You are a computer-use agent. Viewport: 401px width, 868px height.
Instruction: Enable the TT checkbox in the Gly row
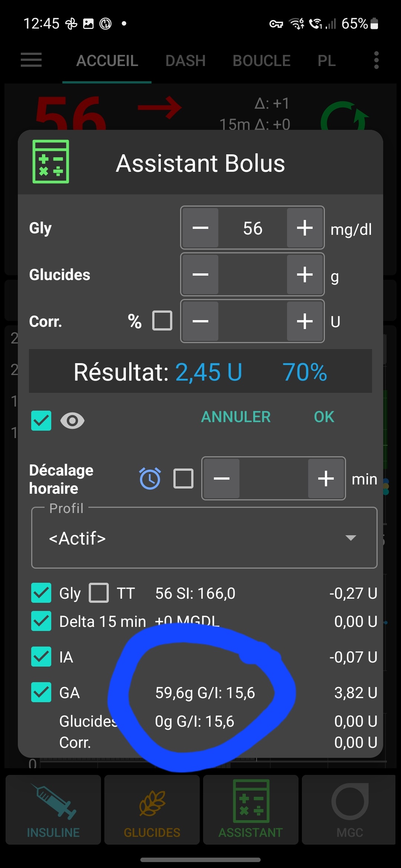point(100,592)
